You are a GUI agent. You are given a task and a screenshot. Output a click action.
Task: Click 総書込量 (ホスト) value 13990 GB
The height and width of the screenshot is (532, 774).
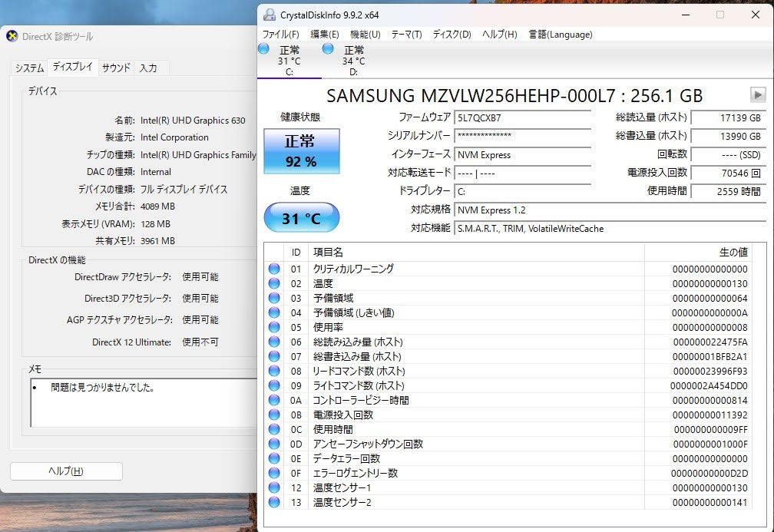coord(728,136)
